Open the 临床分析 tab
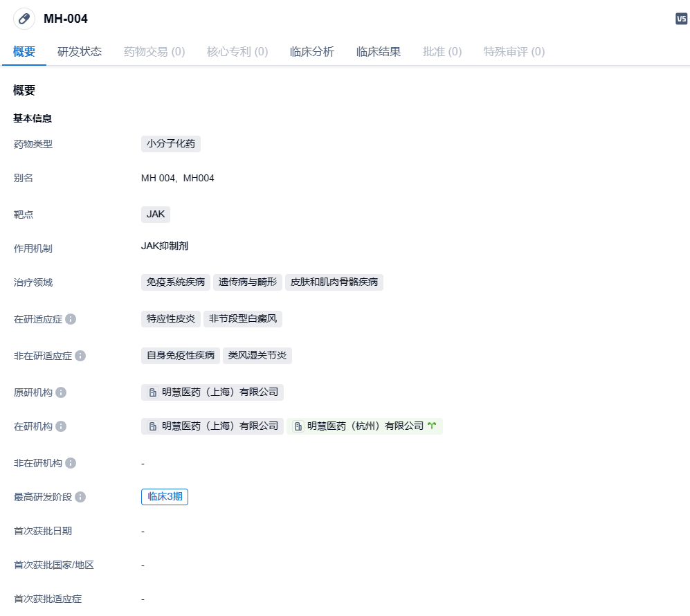 point(312,52)
